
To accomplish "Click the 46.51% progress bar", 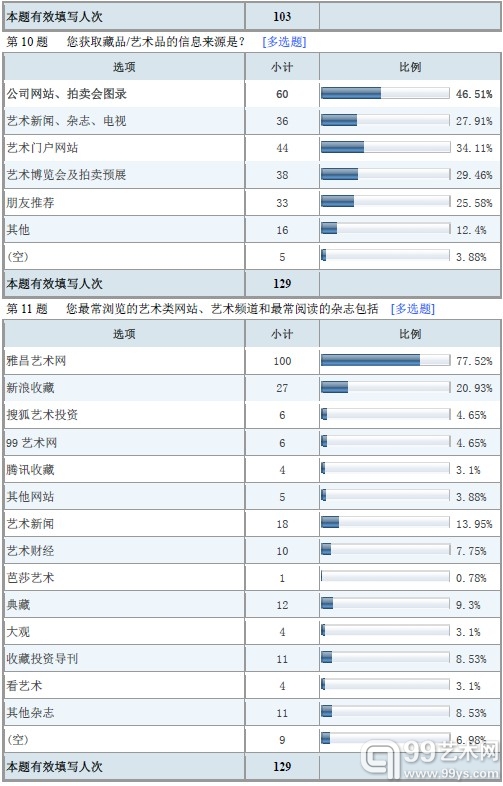I will pyautogui.click(x=385, y=93).
